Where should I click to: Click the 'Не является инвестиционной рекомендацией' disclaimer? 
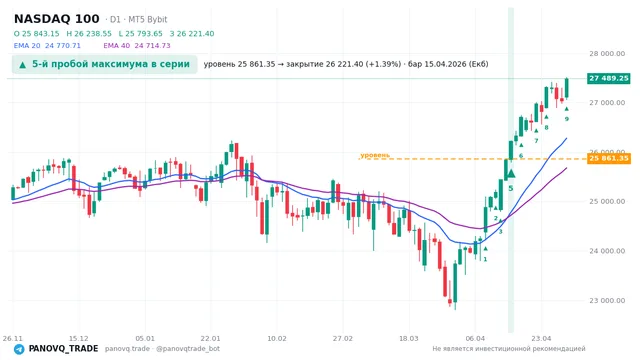click(x=509, y=349)
